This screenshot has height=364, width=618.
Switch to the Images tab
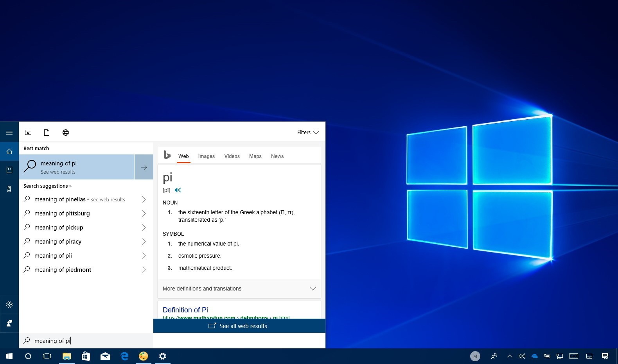coord(206,156)
